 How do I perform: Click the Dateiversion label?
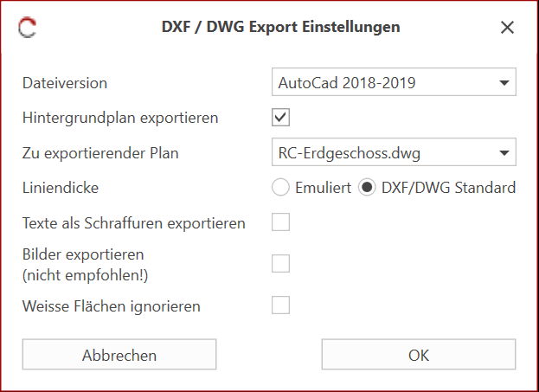click(64, 83)
